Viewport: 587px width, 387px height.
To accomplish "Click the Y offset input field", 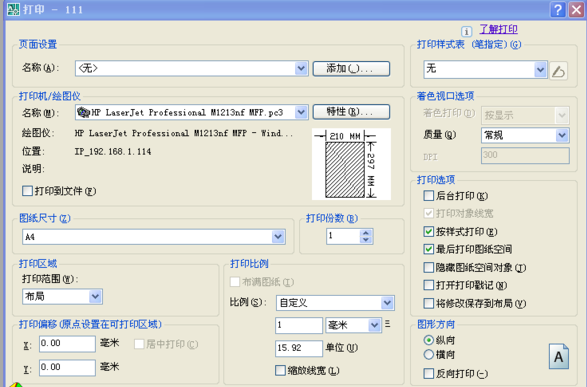I will pyautogui.click(x=67, y=367).
